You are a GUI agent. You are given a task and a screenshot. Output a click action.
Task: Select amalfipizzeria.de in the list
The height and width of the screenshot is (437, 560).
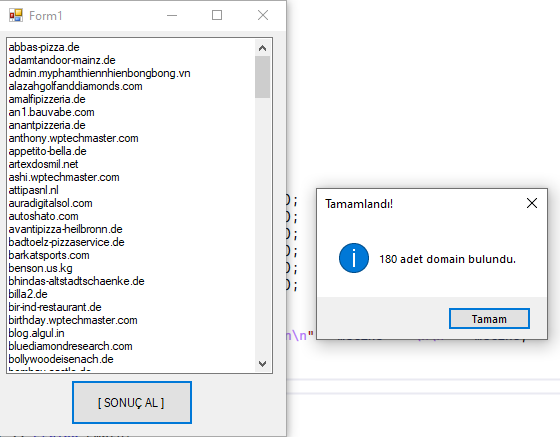[47, 99]
